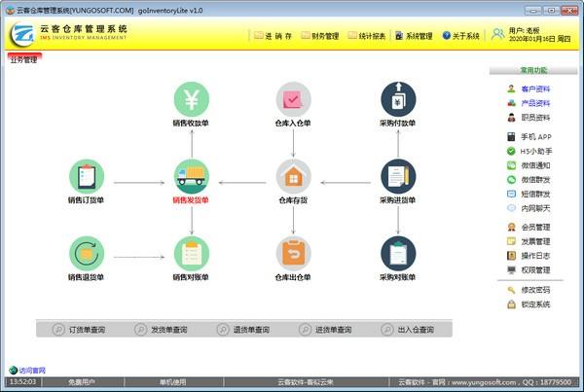Expand the 系统管理 menu
584x392 pixels.
pyautogui.click(x=414, y=36)
